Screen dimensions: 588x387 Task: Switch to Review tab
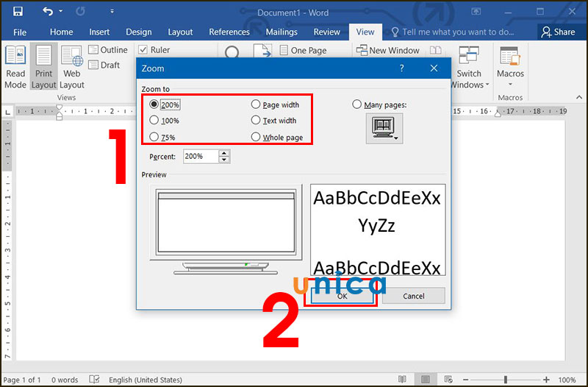[x=326, y=32]
